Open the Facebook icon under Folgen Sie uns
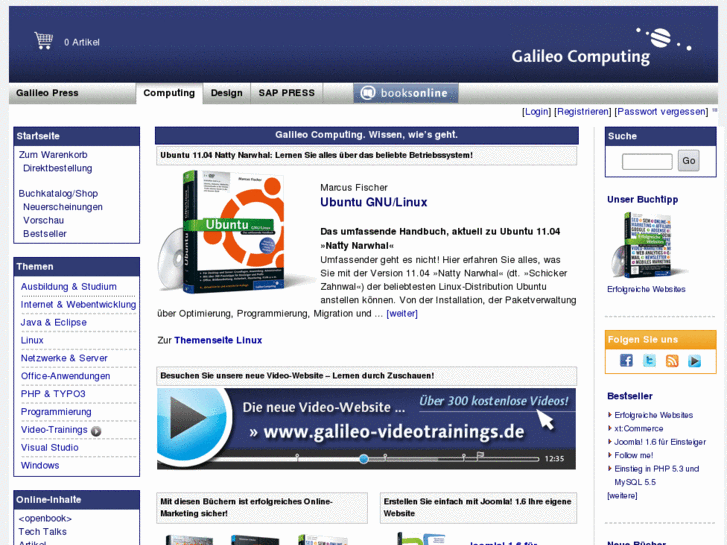This screenshot has height=545, width=727. pos(626,360)
